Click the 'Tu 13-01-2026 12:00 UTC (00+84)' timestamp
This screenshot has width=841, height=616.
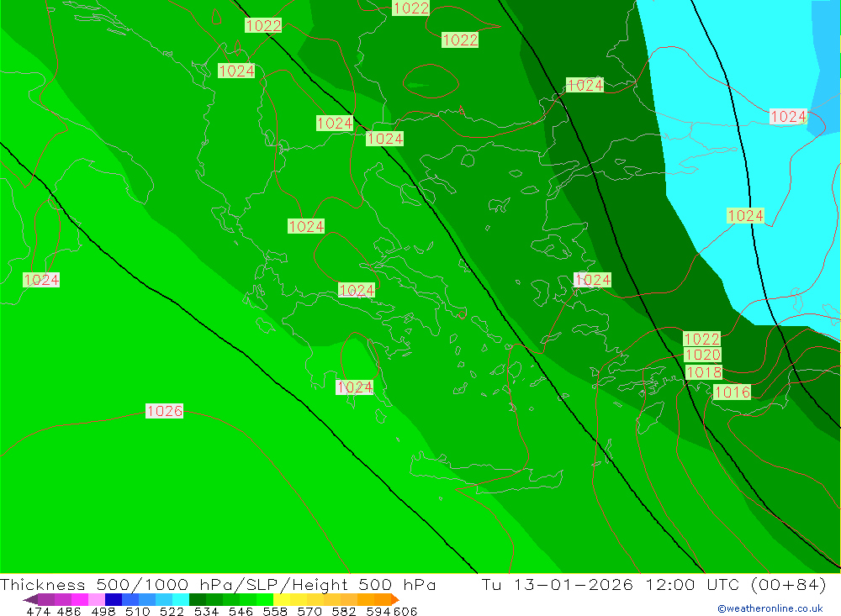tap(653, 584)
